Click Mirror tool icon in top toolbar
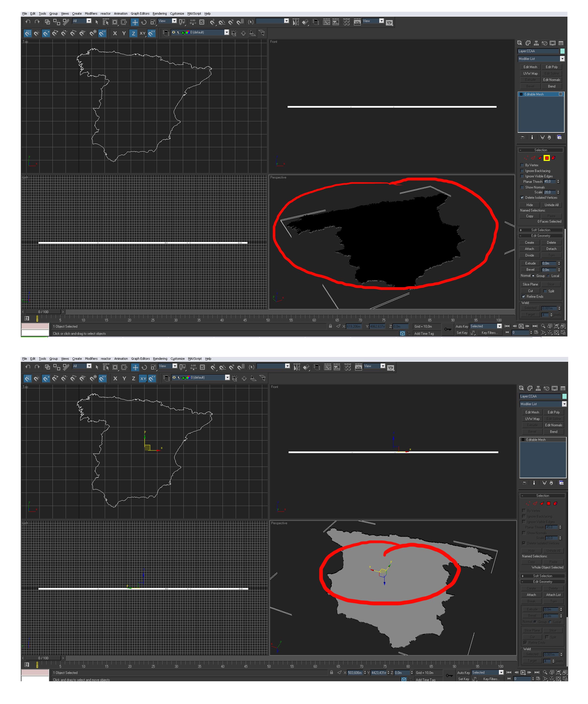 coord(295,22)
